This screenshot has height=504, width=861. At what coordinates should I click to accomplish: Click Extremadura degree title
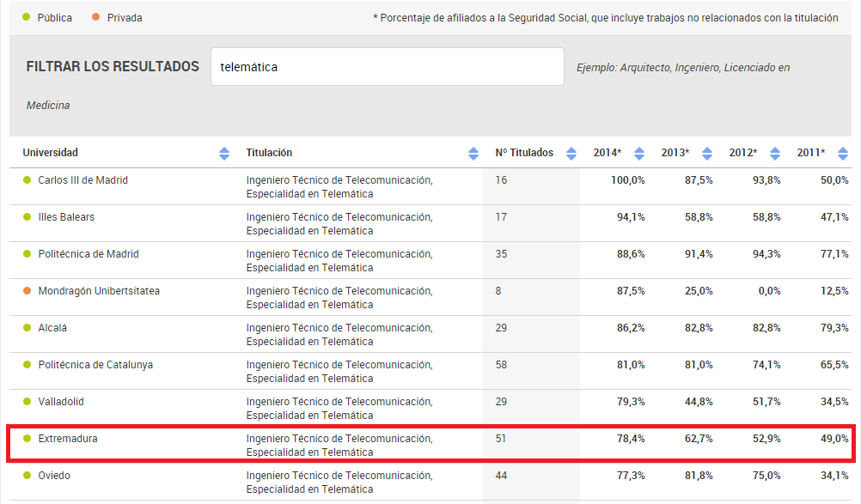(339, 446)
